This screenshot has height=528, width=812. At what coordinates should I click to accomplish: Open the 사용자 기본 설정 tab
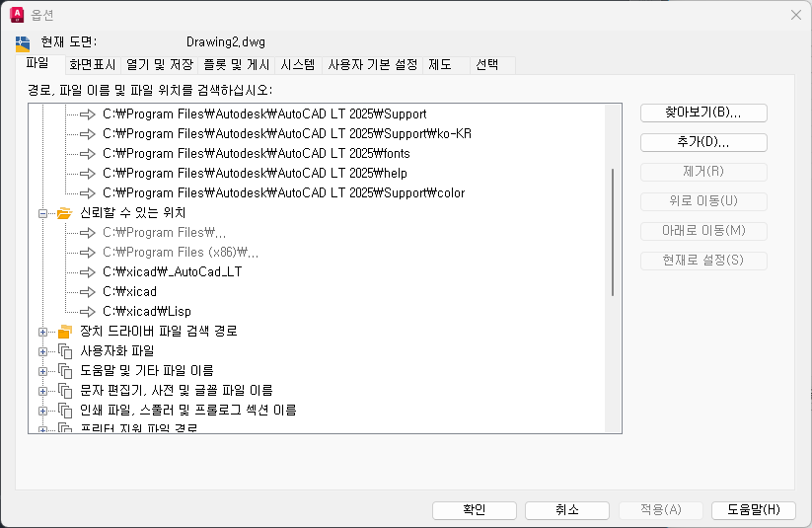[x=372, y=65]
